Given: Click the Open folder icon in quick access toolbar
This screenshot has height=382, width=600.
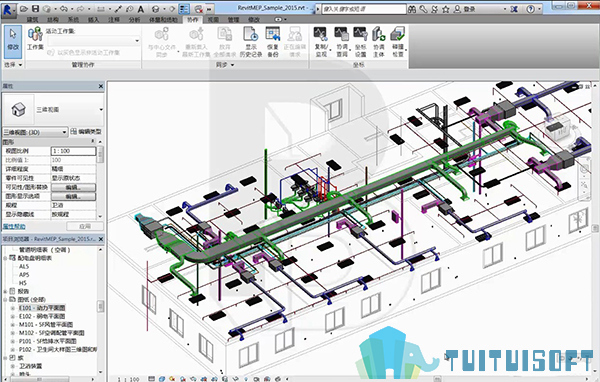Looking at the screenshot, I should pos(24,9).
